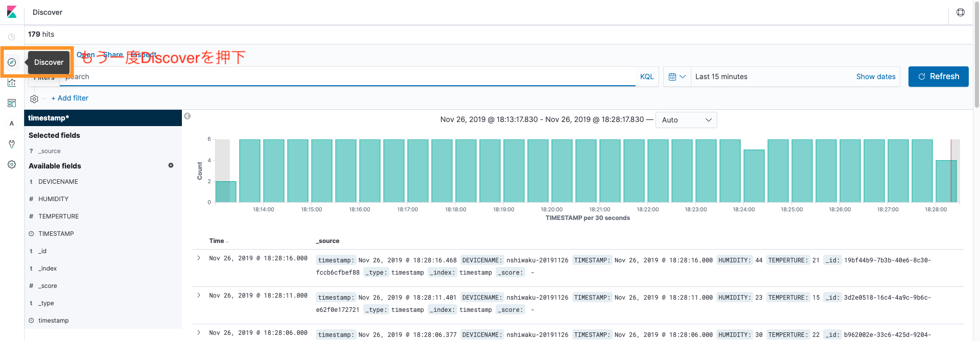Open timestamp* index pattern selector
This screenshot has width=980, height=341.
(103, 118)
